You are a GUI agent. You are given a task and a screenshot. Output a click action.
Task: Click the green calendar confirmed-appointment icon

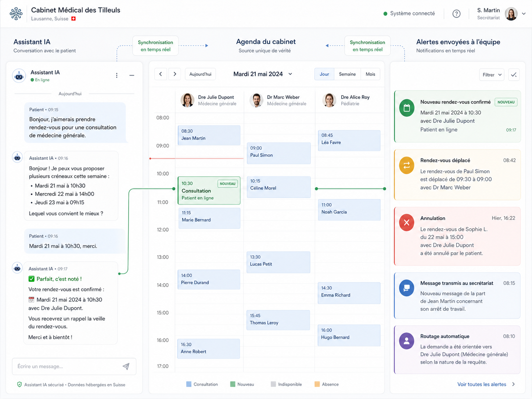[407, 108]
